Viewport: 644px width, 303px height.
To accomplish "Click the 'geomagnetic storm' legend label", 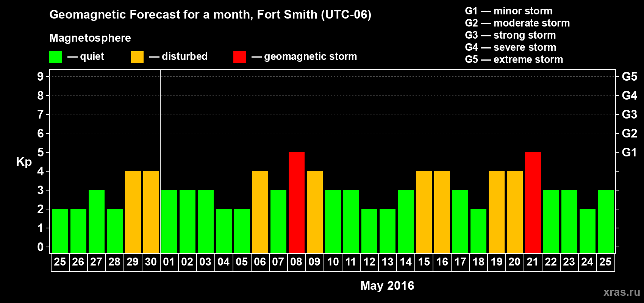I will click(310, 56).
